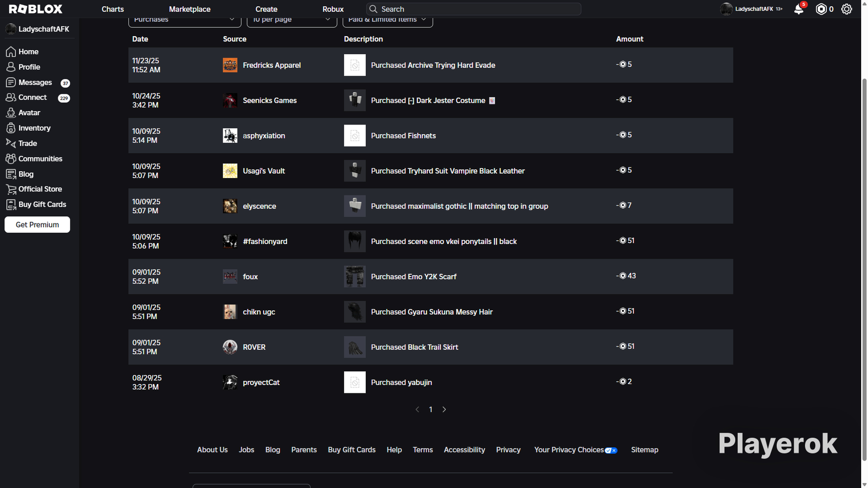Screen dimensions: 868x488
Task: Click the Connect sidebar icon
Action: click(11, 98)
